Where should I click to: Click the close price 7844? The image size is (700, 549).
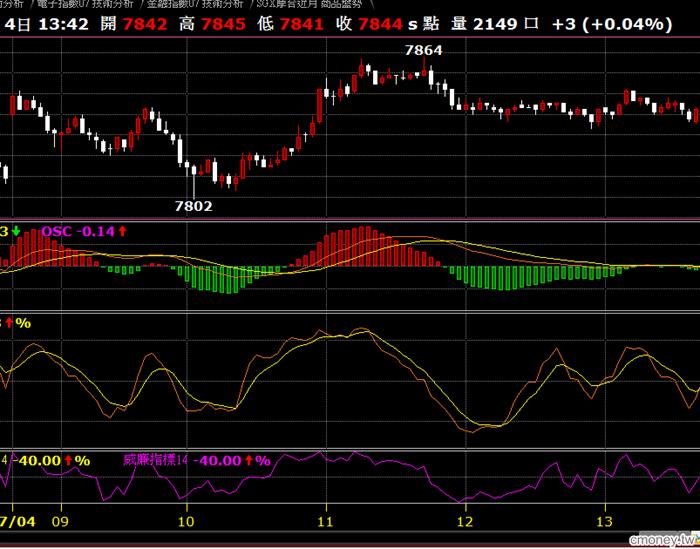click(x=380, y=24)
